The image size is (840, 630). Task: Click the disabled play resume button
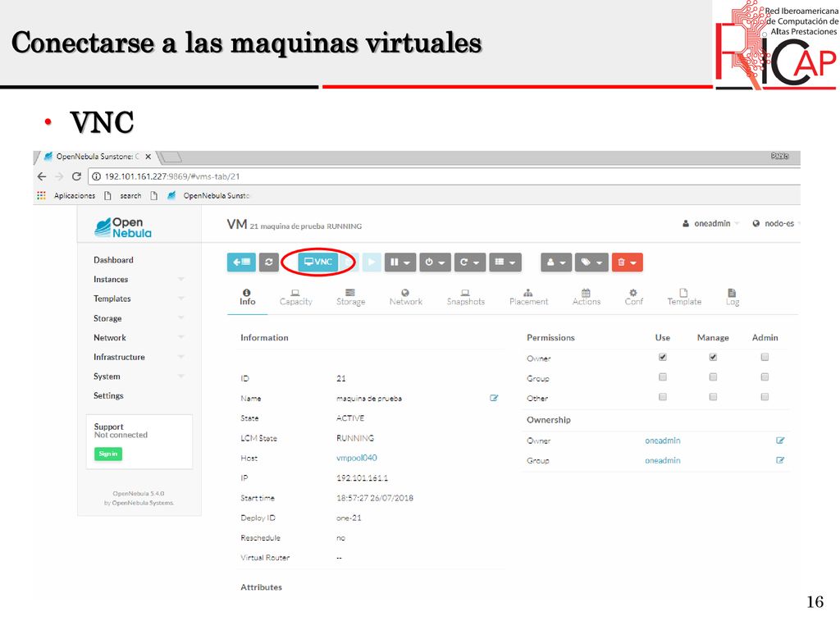(372, 262)
